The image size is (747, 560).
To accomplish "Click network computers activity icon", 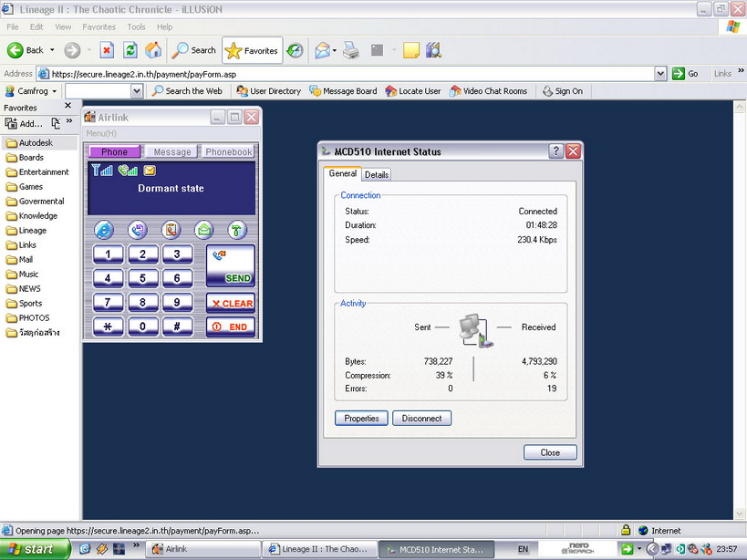I will [475, 330].
